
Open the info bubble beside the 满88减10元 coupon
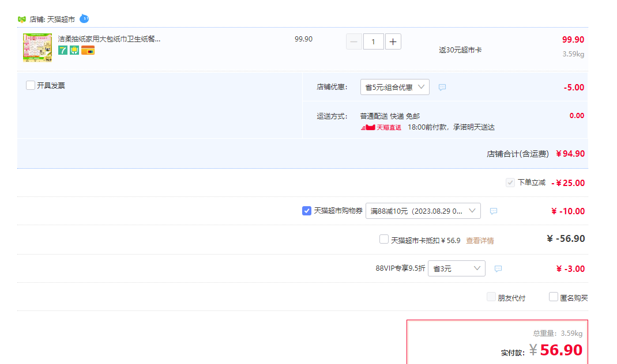[494, 211]
